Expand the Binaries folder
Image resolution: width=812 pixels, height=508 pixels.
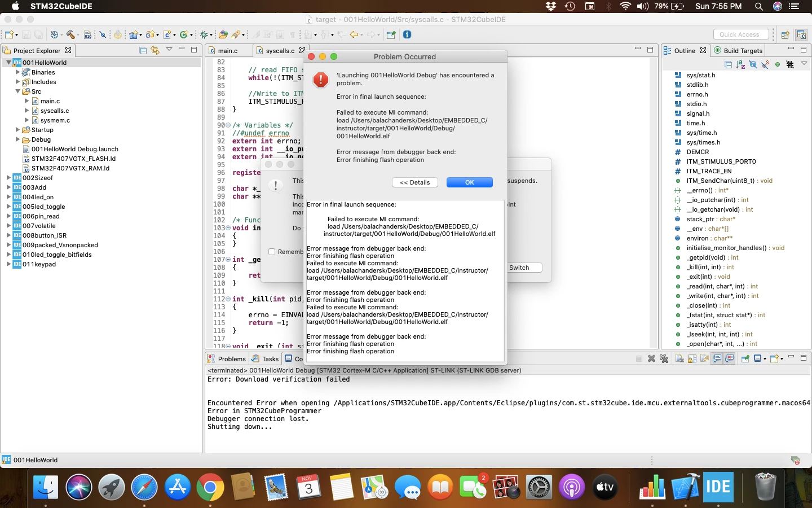click(17, 72)
